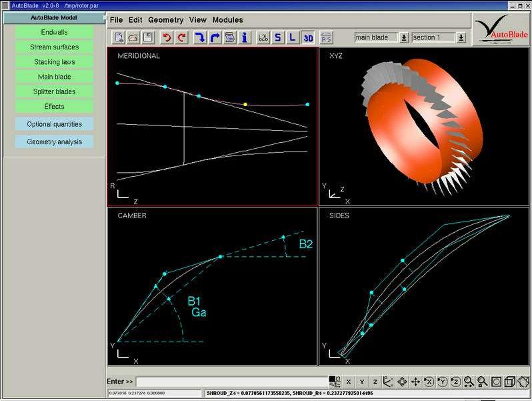The image size is (532, 401).
Task: Click the section 1 selection field
Action: tap(433, 37)
